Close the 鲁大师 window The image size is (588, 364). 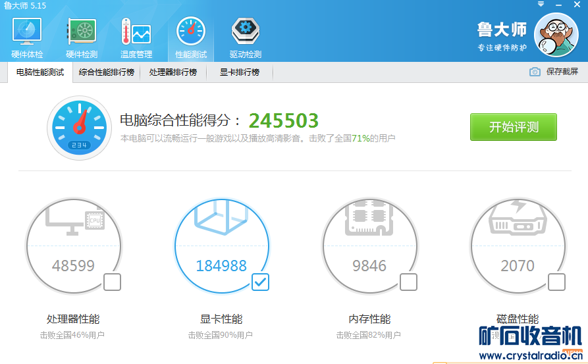577,5
